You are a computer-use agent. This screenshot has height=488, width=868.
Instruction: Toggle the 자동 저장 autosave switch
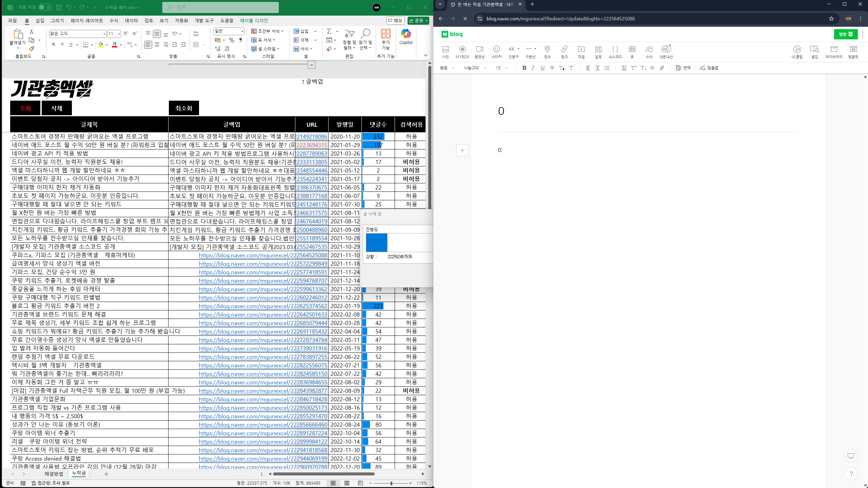(45, 7)
